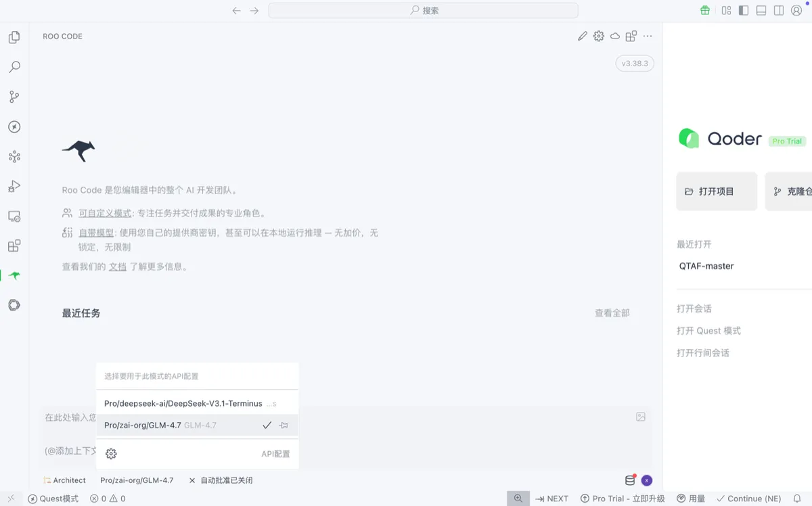Open the Remote Explorer view

14,216
